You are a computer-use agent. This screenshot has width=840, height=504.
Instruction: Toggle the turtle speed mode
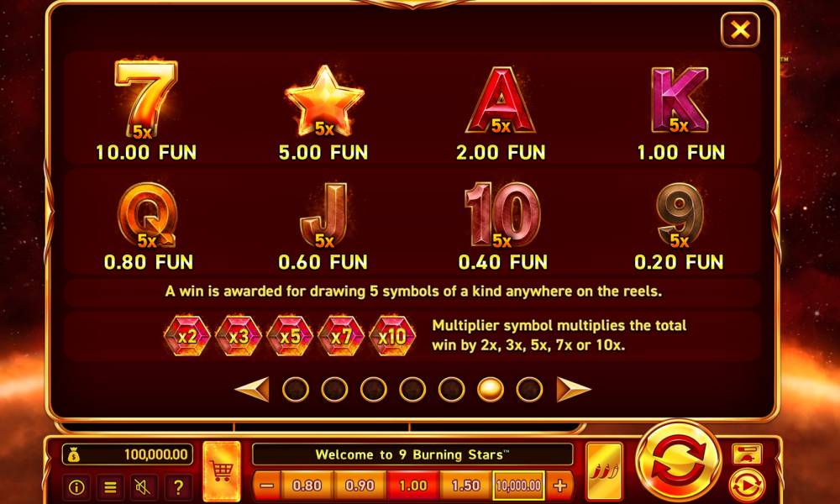[x=747, y=454]
